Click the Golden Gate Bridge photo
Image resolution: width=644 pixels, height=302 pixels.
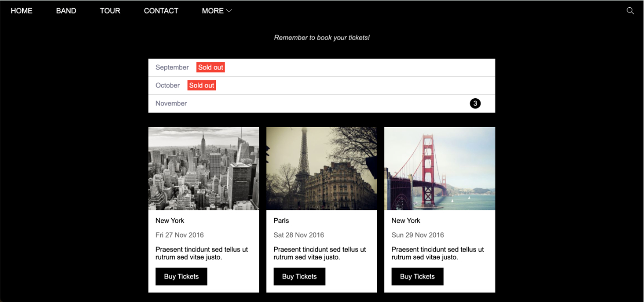click(x=439, y=169)
